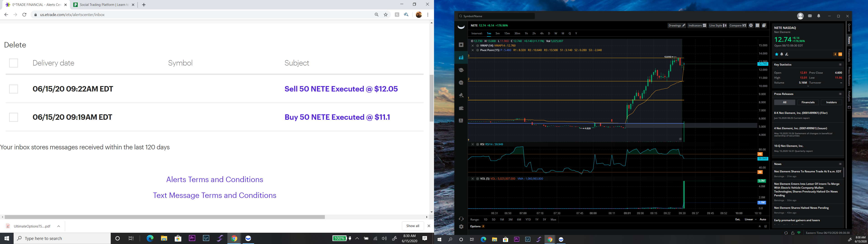This screenshot has width=868, height=244.
Task: Click the notification bell in Webull header
Action: click(818, 16)
